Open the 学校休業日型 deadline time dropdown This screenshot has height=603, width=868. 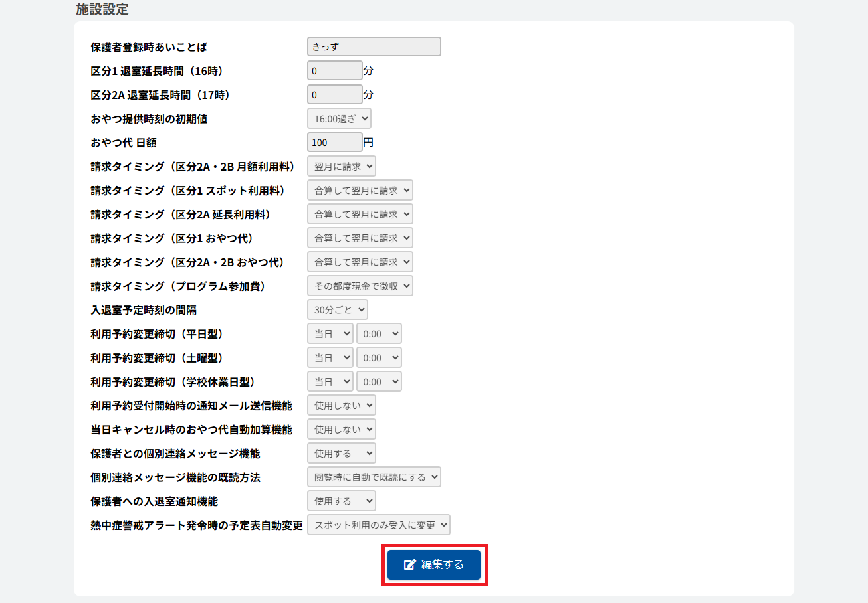click(379, 381)
